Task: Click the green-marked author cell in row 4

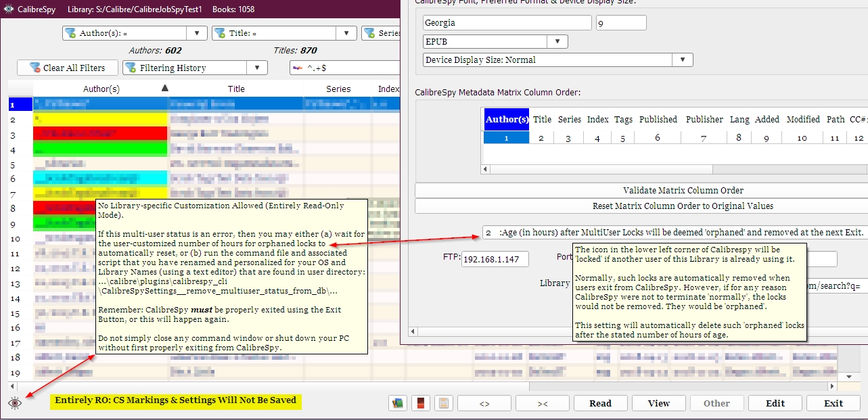Action: [x=101, y=149]
